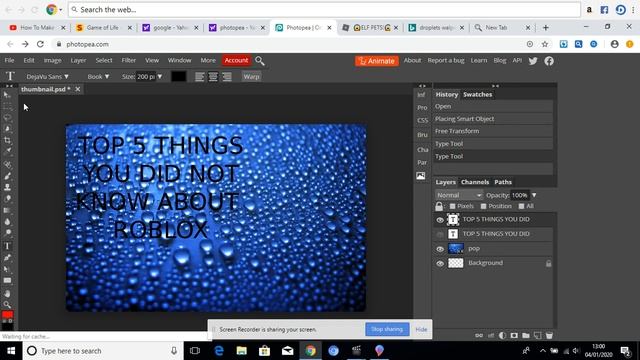Open the DejaVu Sans font dropdown
Screen dimensions: 640x360
tap(47, 76)
